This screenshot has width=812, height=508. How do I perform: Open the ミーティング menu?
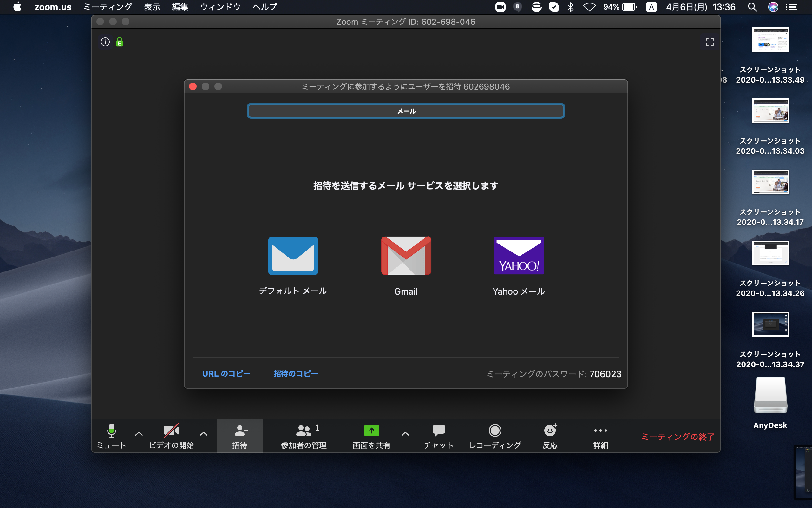[x=108, y=7]
